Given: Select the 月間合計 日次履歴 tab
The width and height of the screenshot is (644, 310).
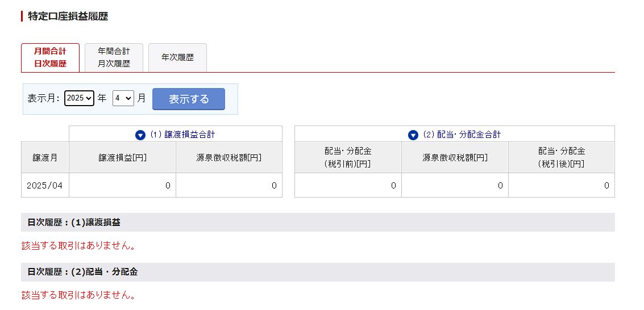Looking at the screenshot, I should coord(50,58).
